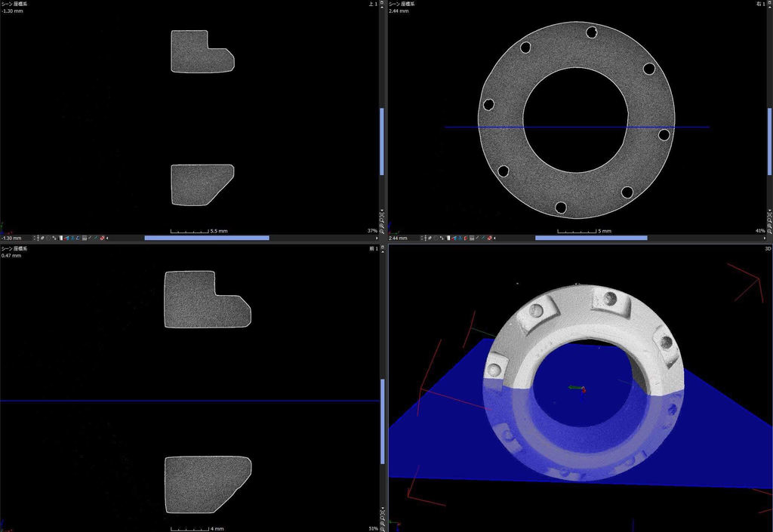Viewport: 773px width, 532px height.
Task: Click the red circle icon in top view toolbar
Action: pos(102,238)
